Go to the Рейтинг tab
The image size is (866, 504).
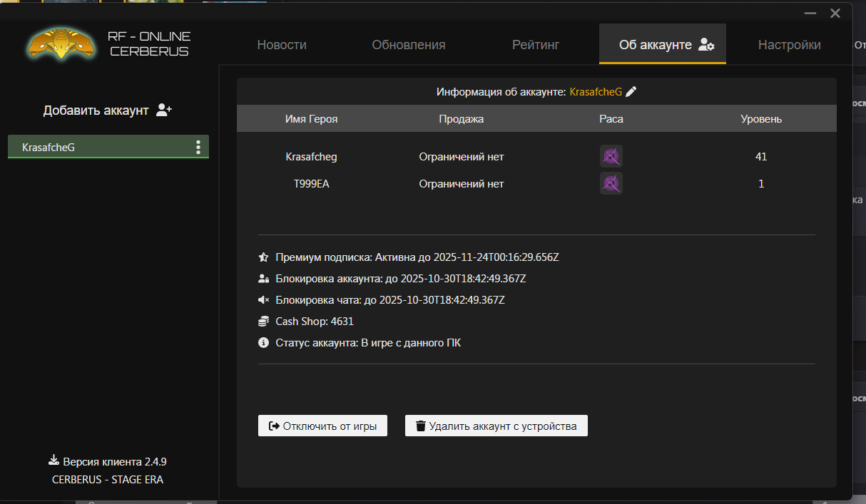coord(536,45)
